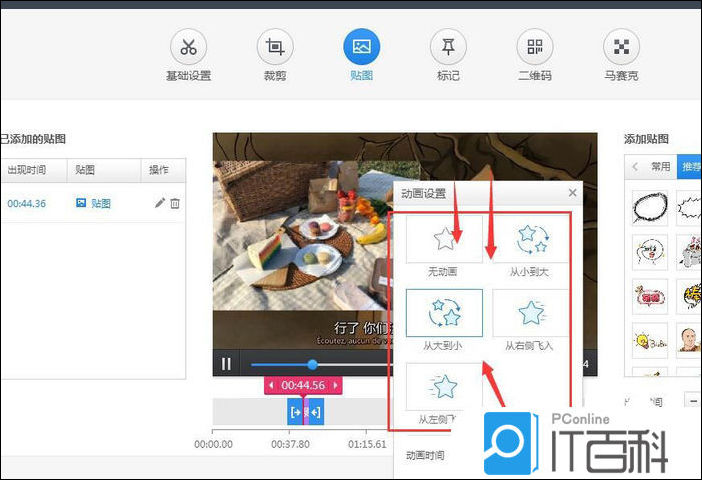
Task: Choose the 从大到小 animation option
Action: 444,313
